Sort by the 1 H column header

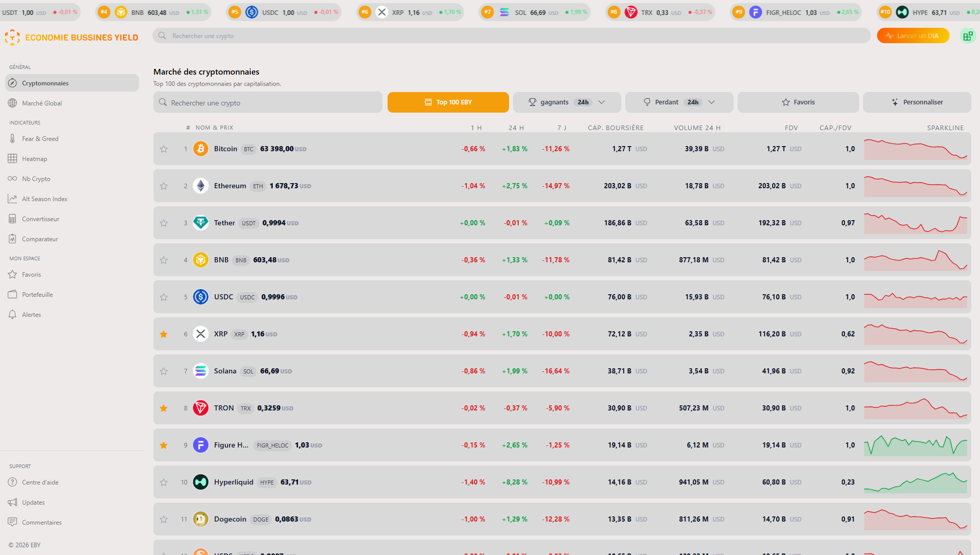coord(476,128)
